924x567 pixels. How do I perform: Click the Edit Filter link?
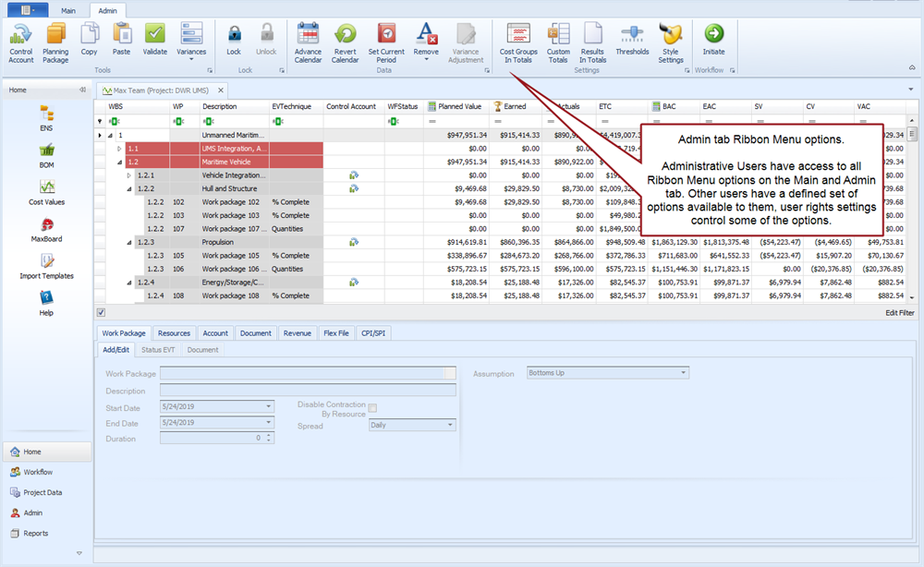(x=900, y=313)
